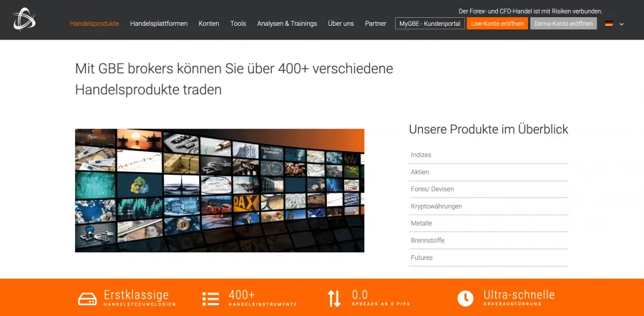Select Brennstoffe product link
Image resolution: width=644 pixels, height=316 pixels.
pyautogui.click(x=488, y=241)
